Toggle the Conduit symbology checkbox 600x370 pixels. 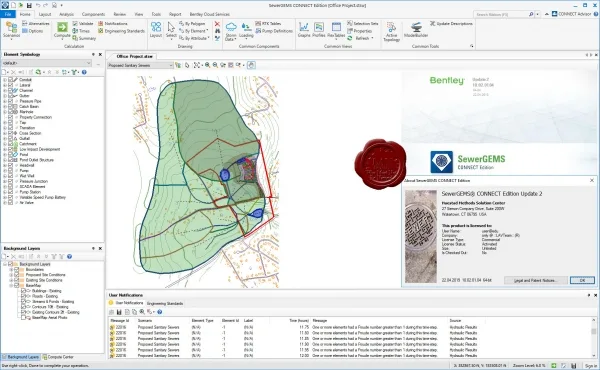[x=10, y=80]
